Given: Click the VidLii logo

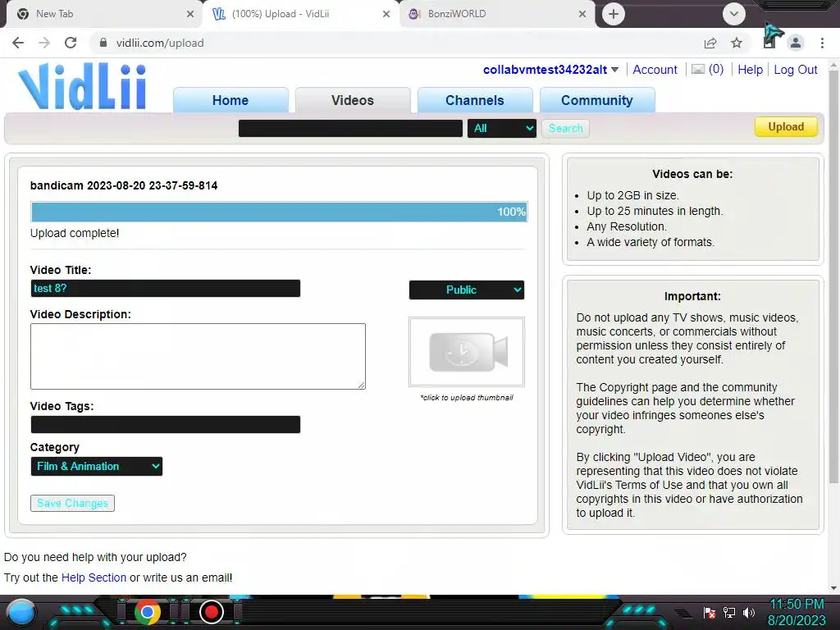Looking at the screenshot, I should 82,86.
